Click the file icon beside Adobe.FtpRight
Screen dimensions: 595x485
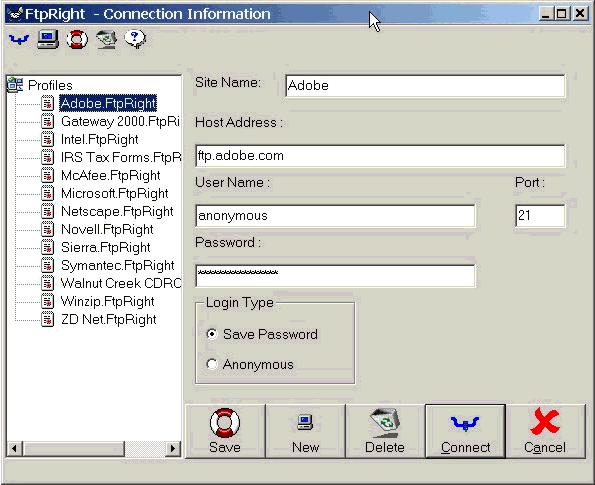pyautogui.click(x=47, y=103)
